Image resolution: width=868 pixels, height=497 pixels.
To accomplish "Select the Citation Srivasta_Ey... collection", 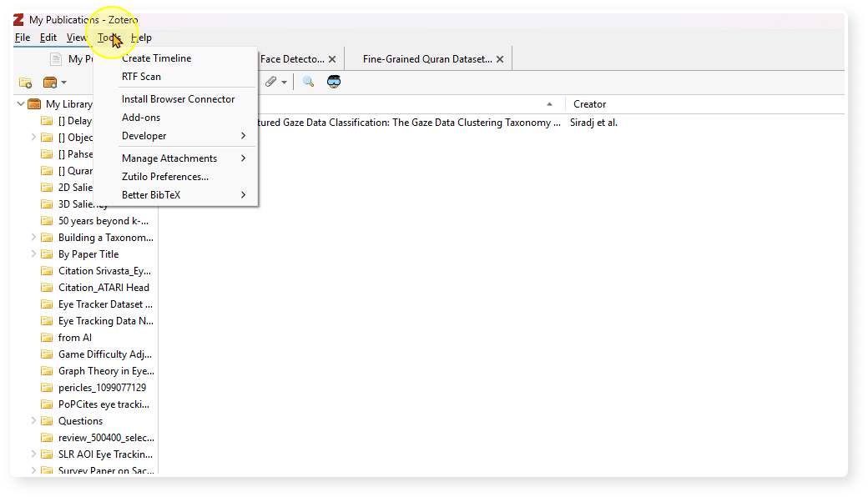I will (x=104, y=271).
